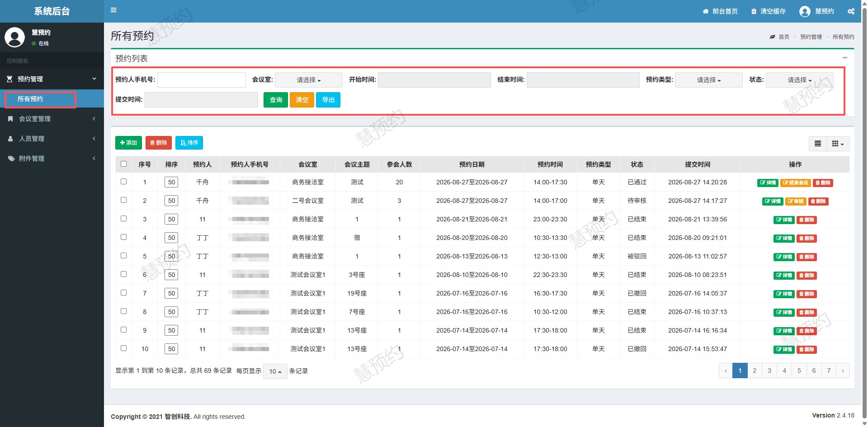868x427 pixels.
Task: Click the sort order box in row 1
Action: (171, 182)
